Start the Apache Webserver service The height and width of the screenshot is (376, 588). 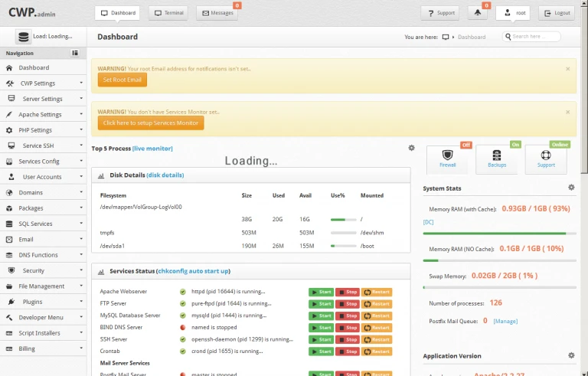[321, 292]
